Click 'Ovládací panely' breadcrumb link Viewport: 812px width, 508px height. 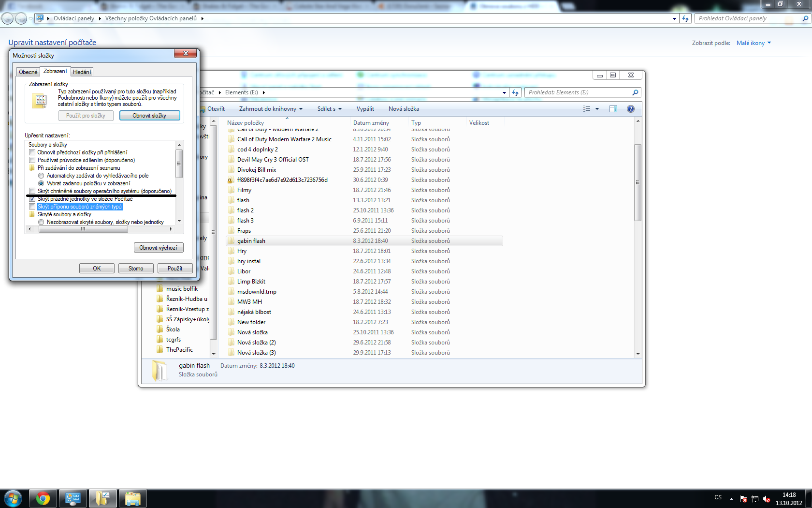coord(74,18)
